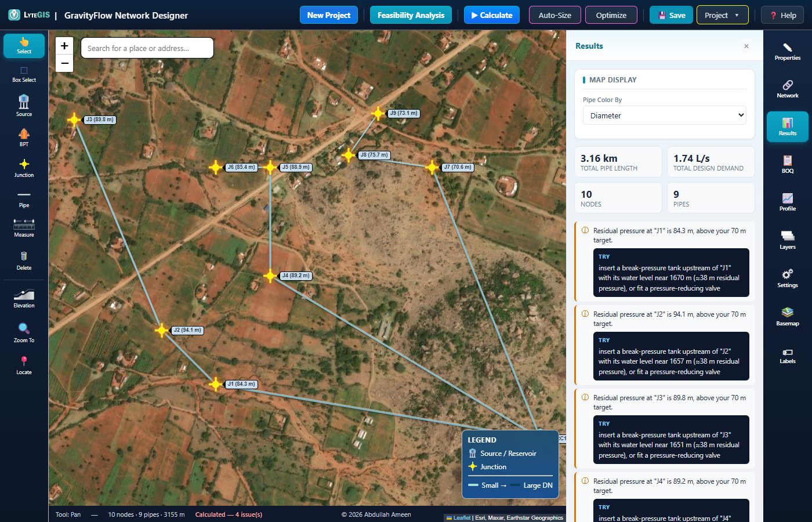Select junction J7 marker
The image size is (812, 522).
432,168
